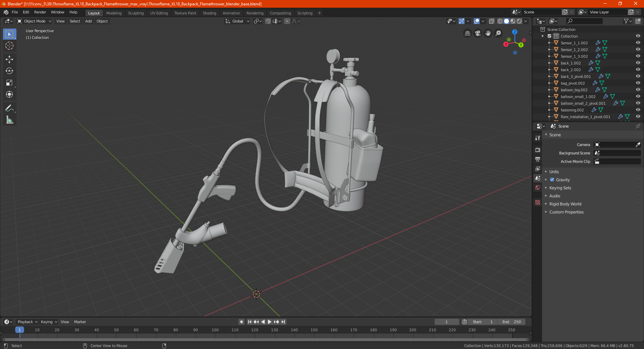Toggle X-ray display in viewport
The image size is (644, 349).
[x=491, y=21]
